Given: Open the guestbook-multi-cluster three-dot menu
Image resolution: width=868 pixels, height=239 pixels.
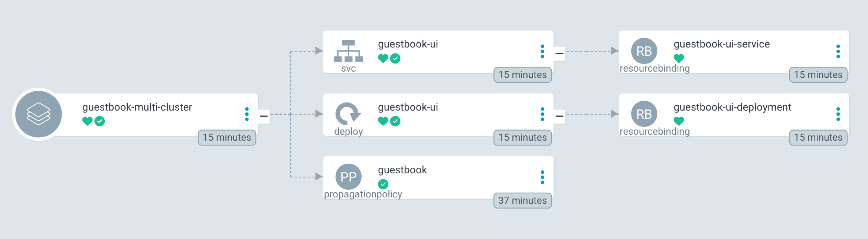Looking at the screenshot, I should (247, 114).
